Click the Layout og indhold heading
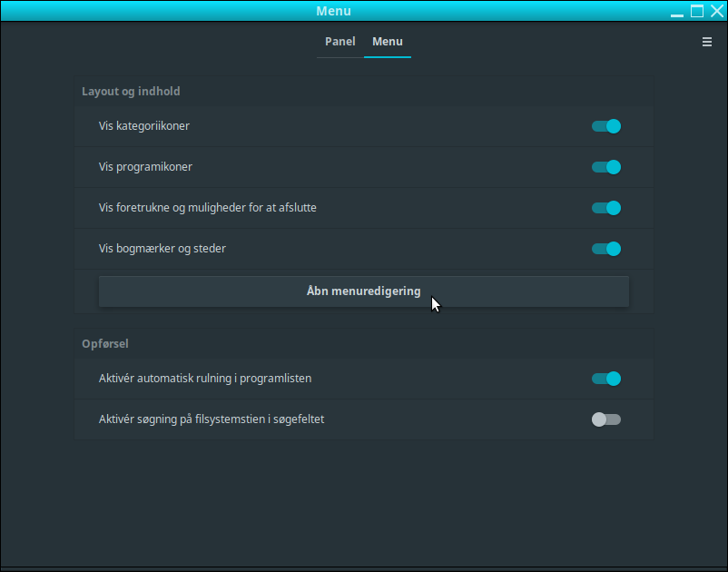Viewport: 728px width, 572px height. (x=131, y=92)
